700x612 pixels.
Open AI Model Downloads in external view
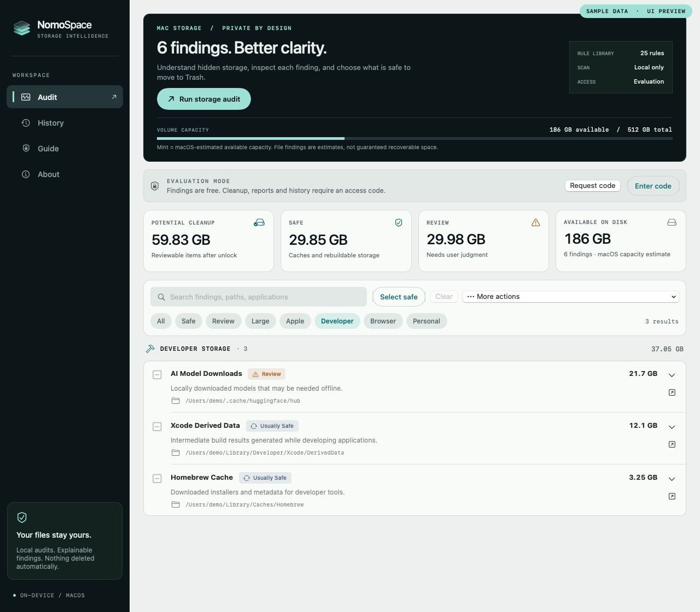[672, 392]
